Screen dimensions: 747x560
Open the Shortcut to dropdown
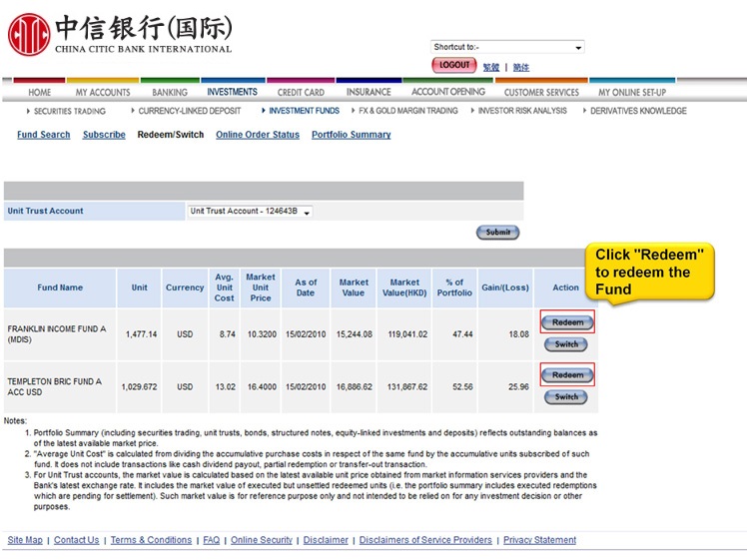(x=507, y=47)
